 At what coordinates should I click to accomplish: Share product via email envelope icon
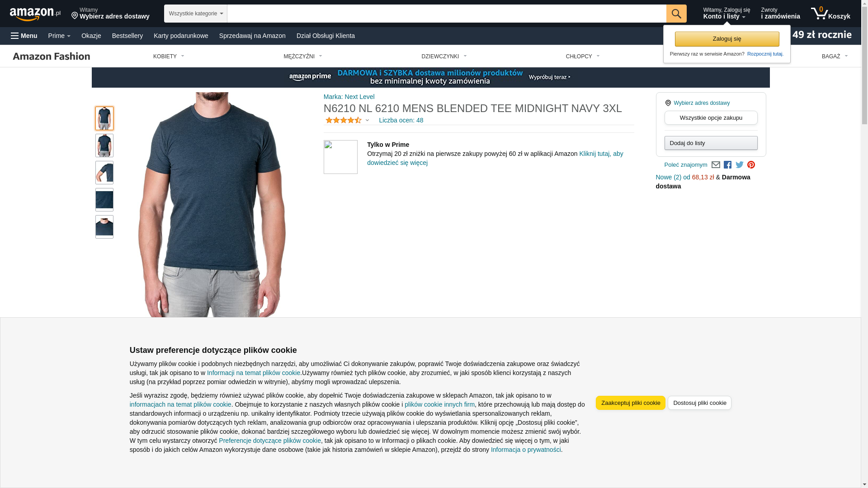(716, 165)
